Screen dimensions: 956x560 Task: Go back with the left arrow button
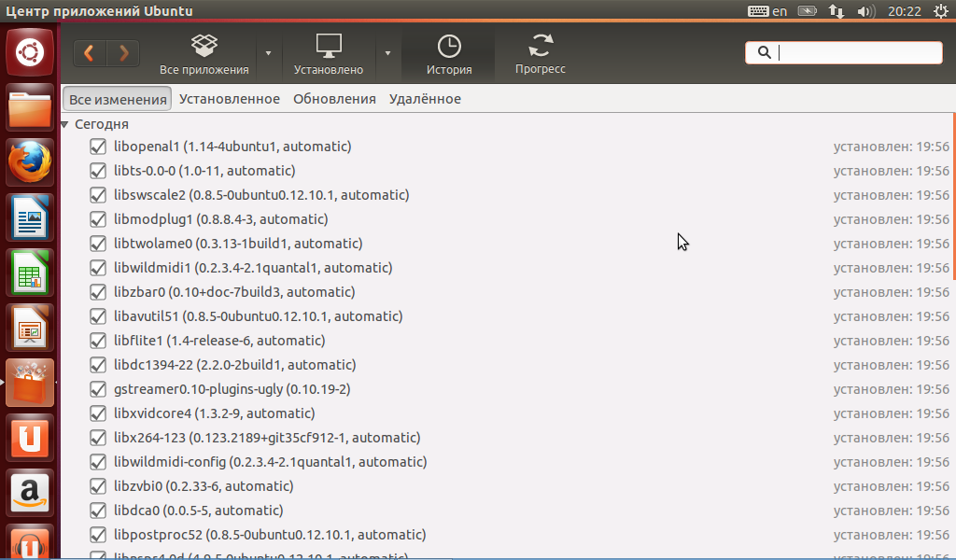90,53
